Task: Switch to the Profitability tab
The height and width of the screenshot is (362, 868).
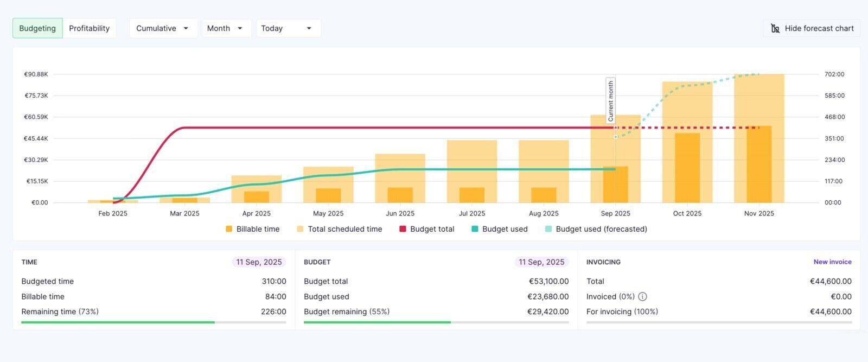Action: click(90, 28)
